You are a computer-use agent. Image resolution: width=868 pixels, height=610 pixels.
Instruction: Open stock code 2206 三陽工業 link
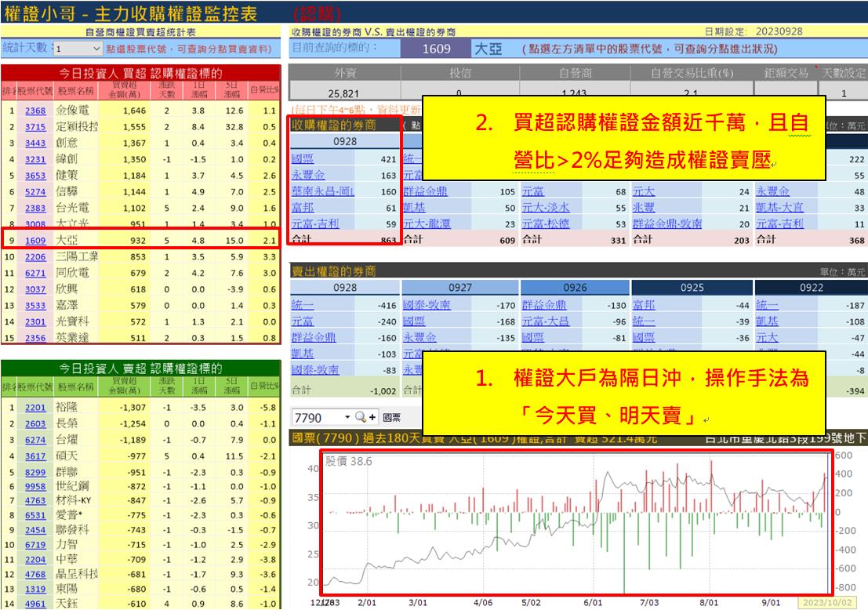click(x=35, y=257)
